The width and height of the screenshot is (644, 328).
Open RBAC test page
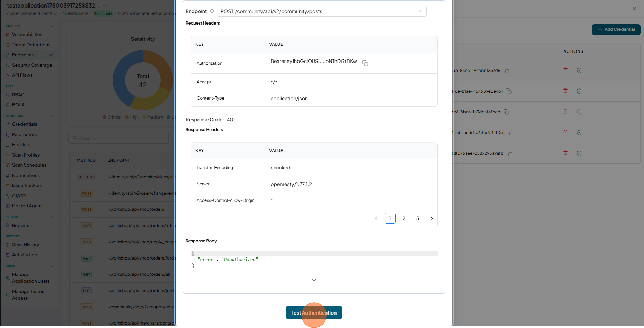(x=18, y=95)
